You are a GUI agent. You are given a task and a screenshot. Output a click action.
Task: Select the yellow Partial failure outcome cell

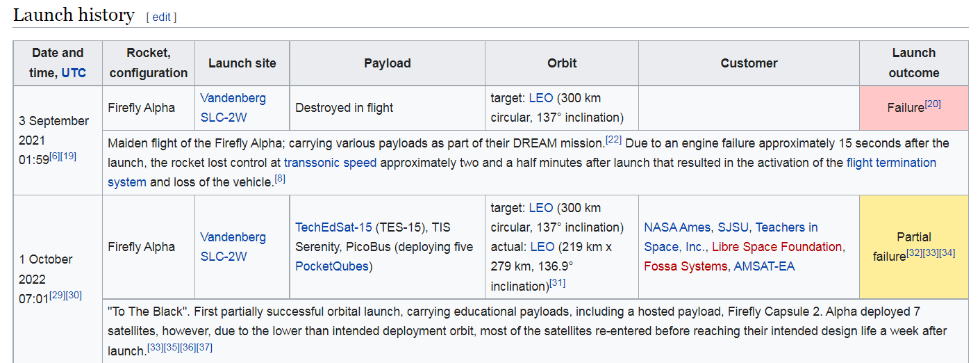click(x=913, y=246)
